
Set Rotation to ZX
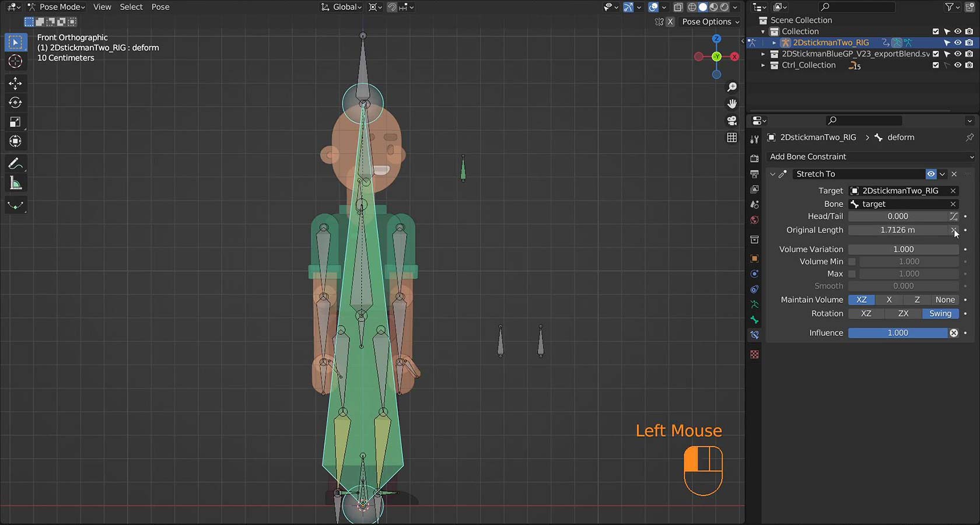(903, 313)
